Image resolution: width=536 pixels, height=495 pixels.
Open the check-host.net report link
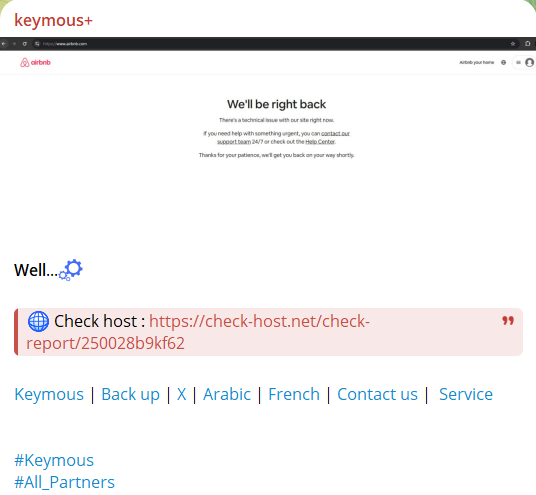tap(198, 332)
